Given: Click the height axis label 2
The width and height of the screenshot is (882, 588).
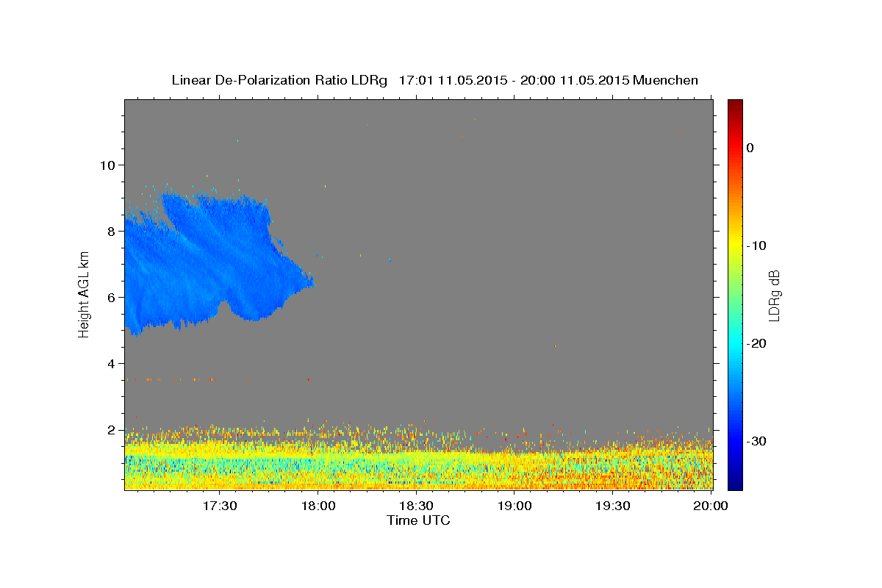Looking at the screenshot, I should pos(110,429).
